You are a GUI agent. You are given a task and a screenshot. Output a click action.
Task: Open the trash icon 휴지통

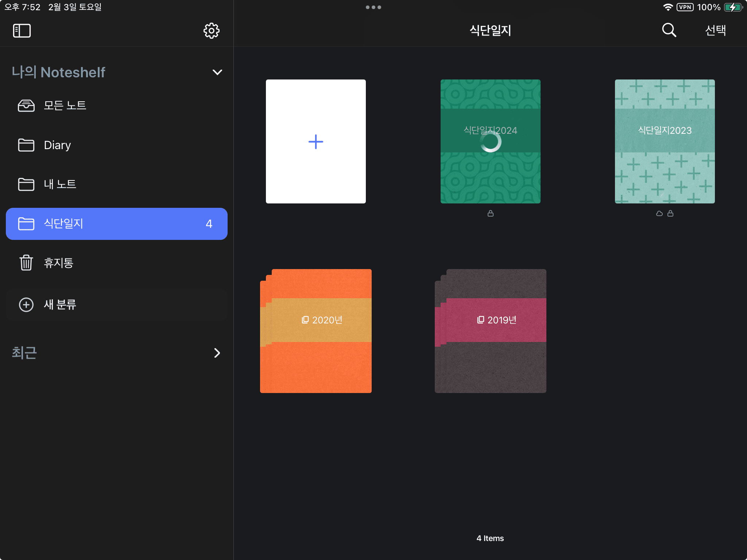pos(26,262)
